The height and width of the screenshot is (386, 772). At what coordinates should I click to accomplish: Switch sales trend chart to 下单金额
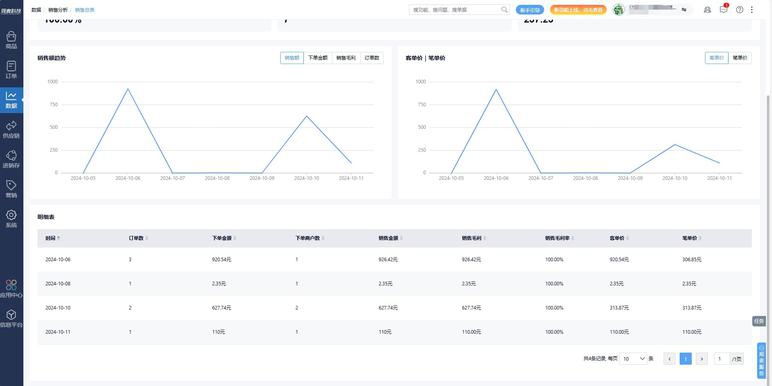[318, 58]
